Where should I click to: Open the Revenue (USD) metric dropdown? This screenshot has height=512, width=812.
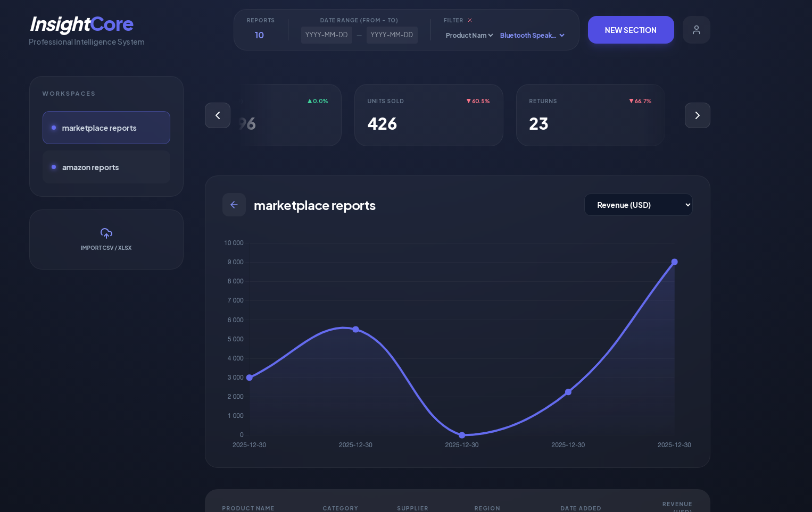coord(639,205)
